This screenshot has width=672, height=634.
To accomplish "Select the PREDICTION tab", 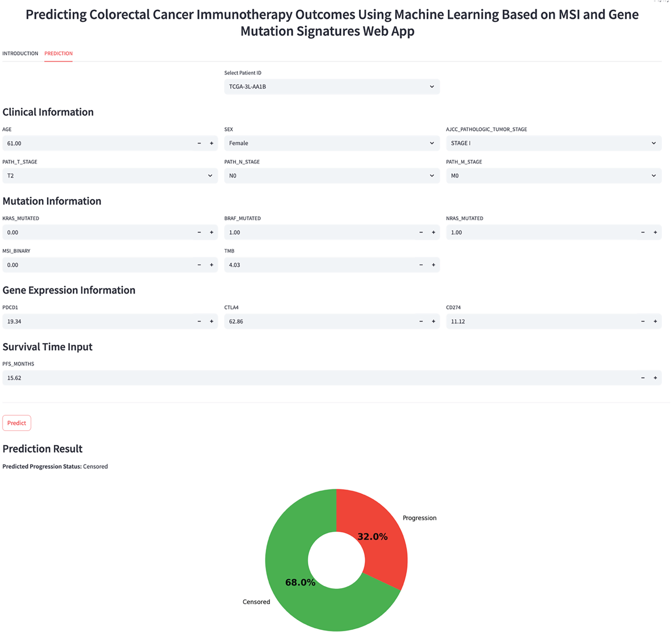I will click(59, 54).
